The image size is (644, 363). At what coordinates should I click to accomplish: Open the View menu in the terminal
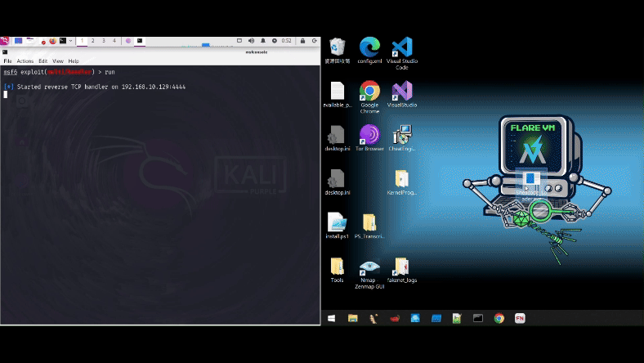58,61
